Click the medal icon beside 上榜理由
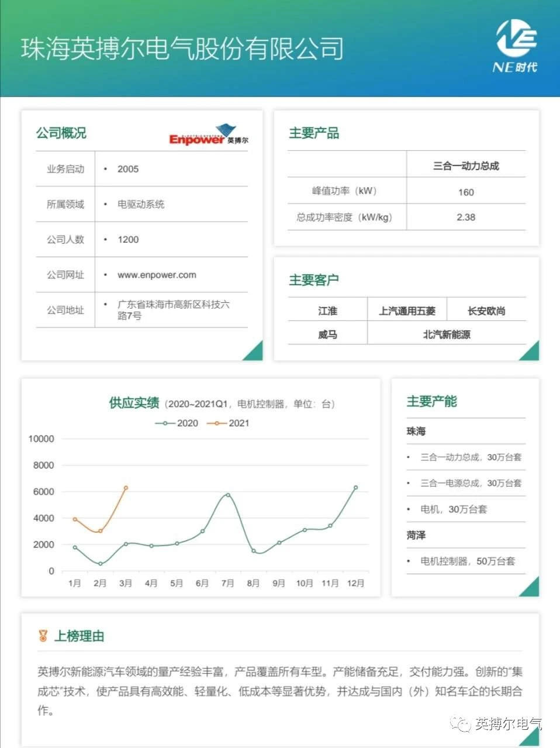 click(43, 636)
